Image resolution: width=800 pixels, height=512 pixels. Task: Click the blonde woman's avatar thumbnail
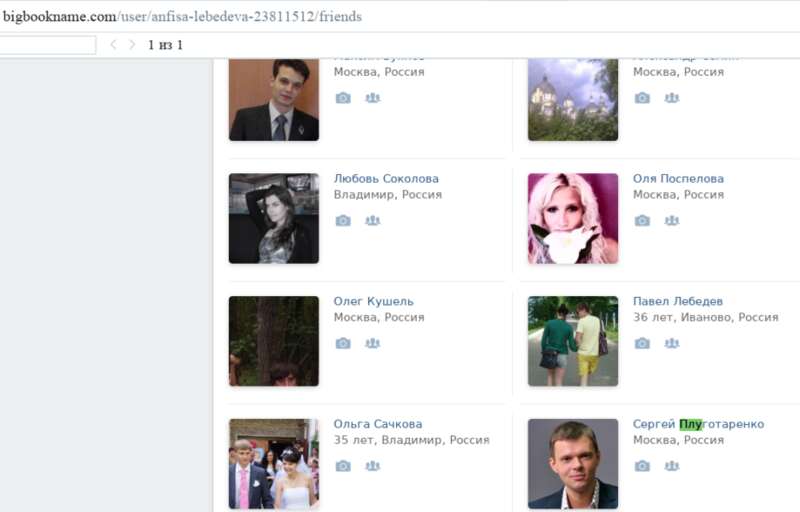pyautogui.click(x=573, y=219)
